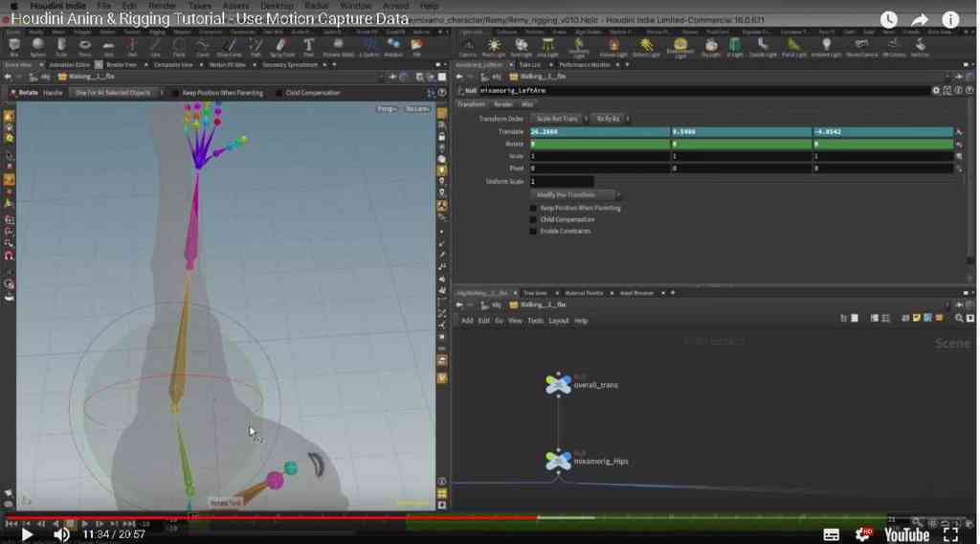Open the Layout menu in network editor
980x544 pixels.
tap(558, 321)
